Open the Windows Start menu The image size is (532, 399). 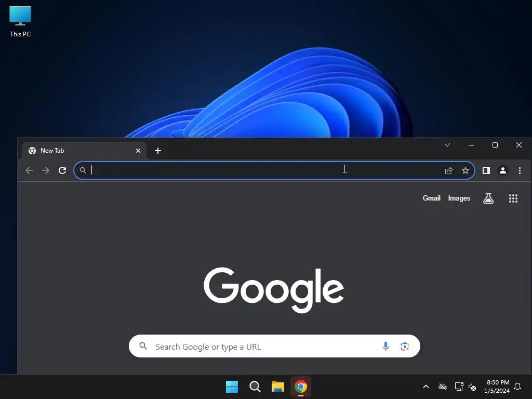232,387
